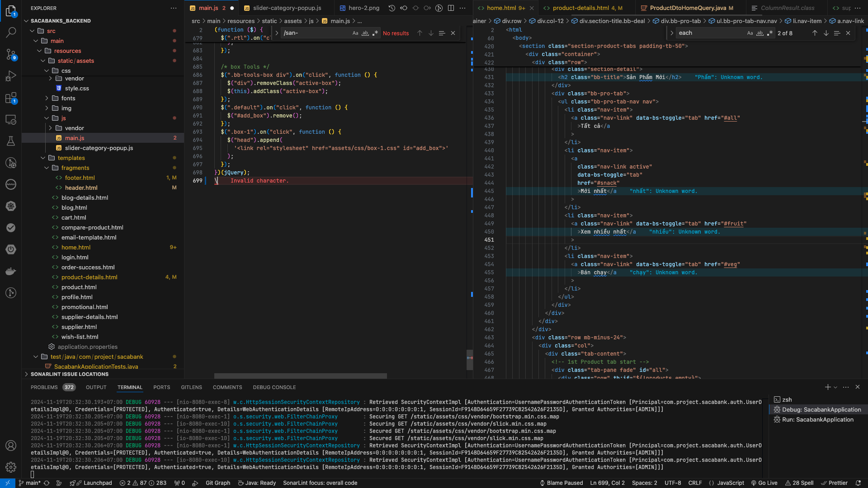Close the main.js find widget
The image size is (868, 488).
coord(453,33)
